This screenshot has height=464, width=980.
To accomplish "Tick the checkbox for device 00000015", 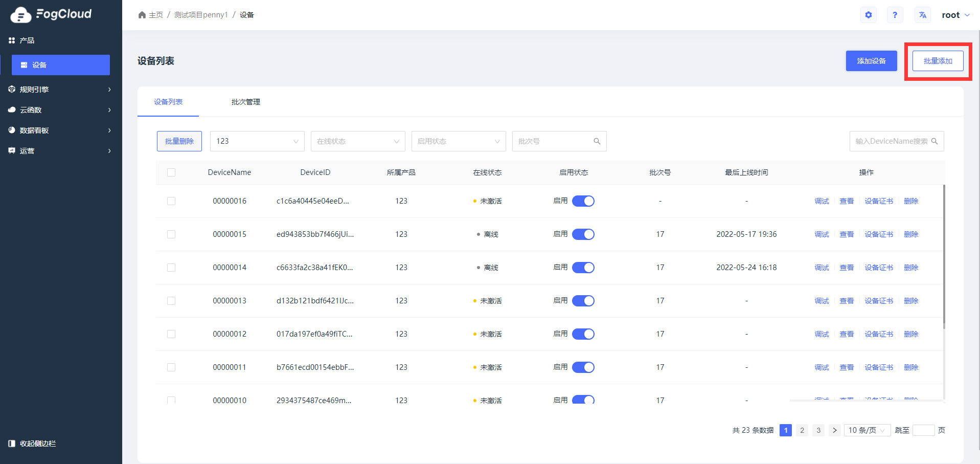I will (x=171, y=234).
